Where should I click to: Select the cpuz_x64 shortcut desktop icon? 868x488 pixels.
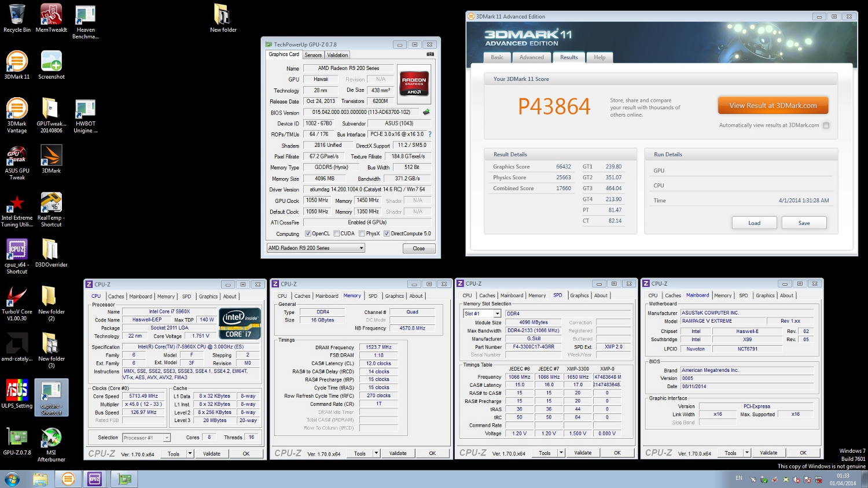[x=17, y=257]
